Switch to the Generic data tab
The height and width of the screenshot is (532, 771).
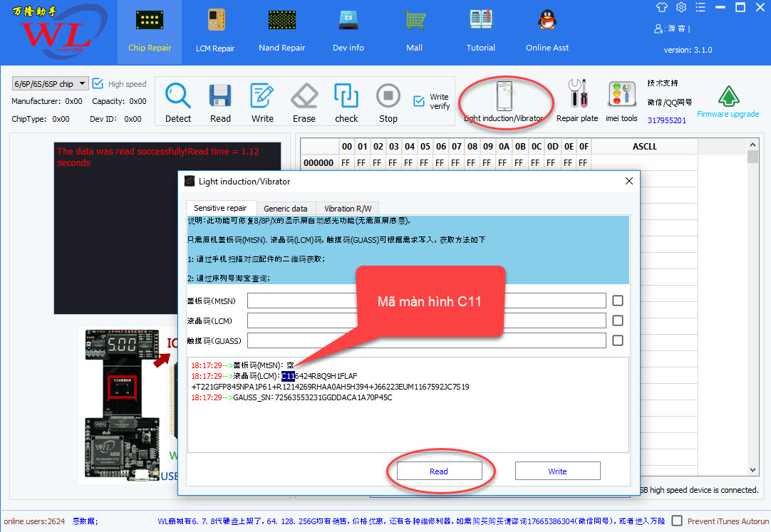click(286, 208)
